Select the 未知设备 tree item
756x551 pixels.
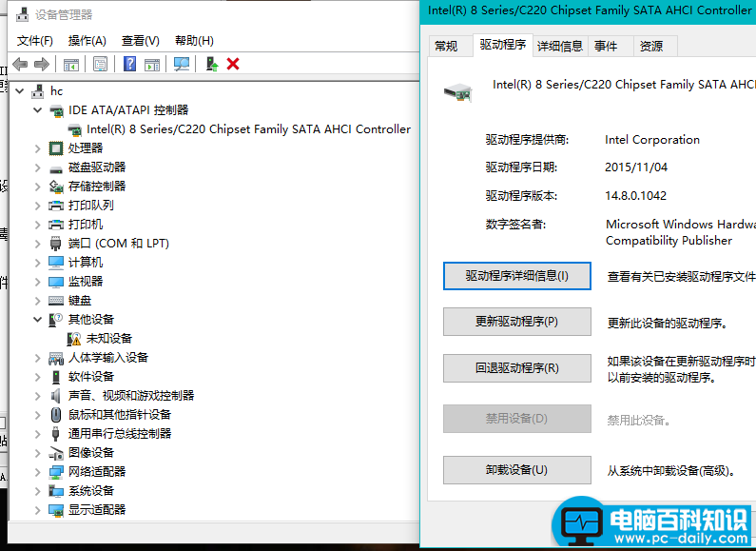(109, 339)
